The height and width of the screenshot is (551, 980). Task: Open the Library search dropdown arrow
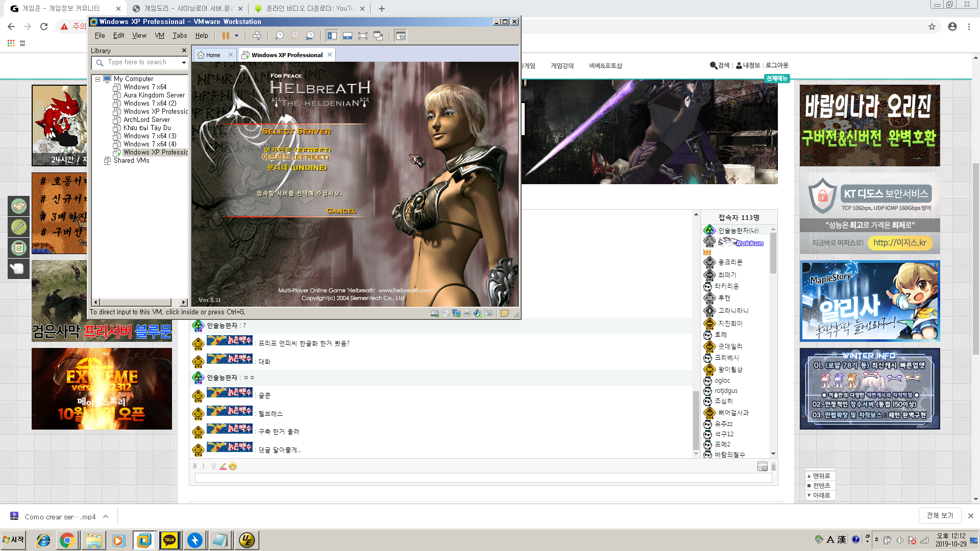[x=184, y=63]
